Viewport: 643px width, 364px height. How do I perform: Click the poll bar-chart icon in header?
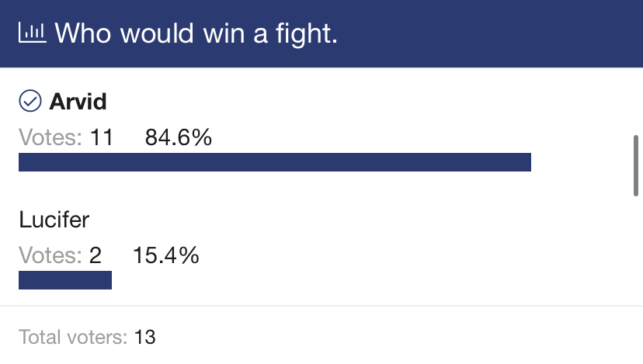(33, 33)
